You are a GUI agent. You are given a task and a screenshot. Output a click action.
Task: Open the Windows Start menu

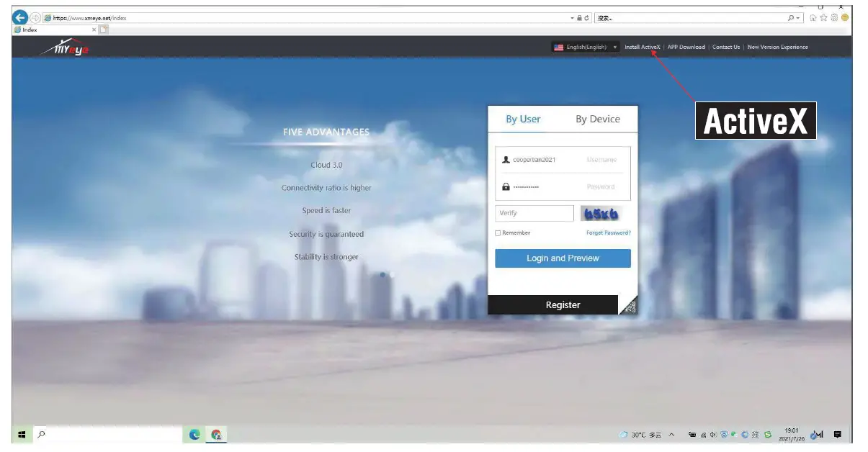click(x=22, y=435)
